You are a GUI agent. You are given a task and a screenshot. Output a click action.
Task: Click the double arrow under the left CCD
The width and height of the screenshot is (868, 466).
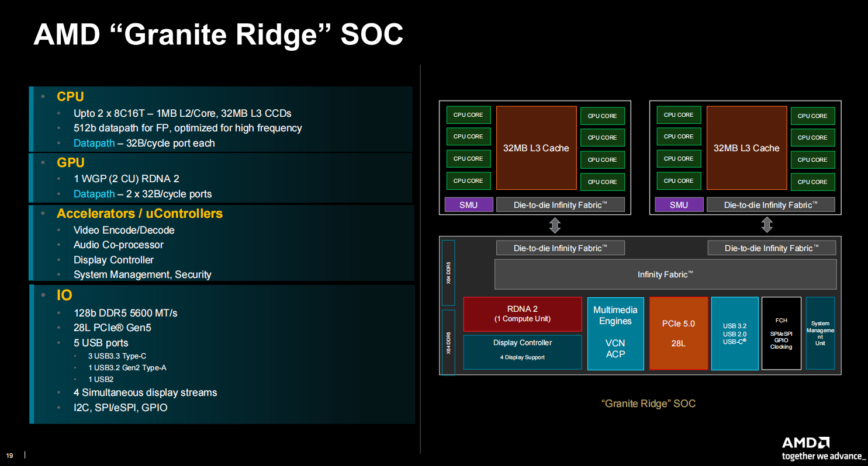coord(555,225)
